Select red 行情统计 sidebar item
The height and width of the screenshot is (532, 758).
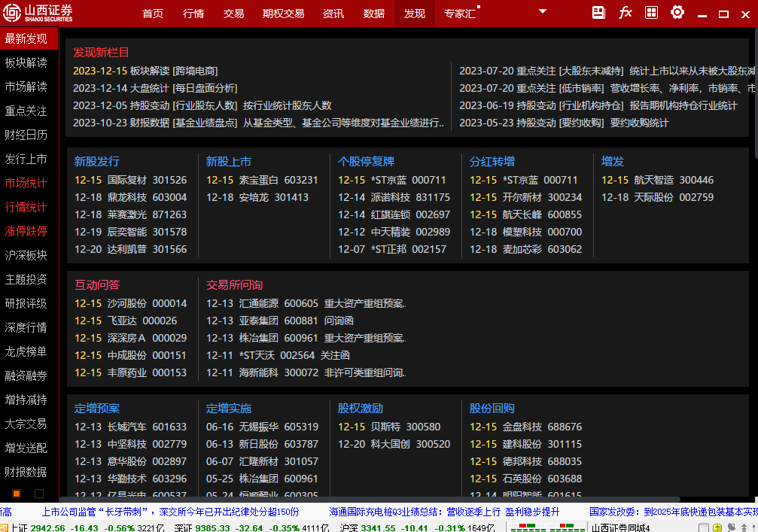point(26,207)
